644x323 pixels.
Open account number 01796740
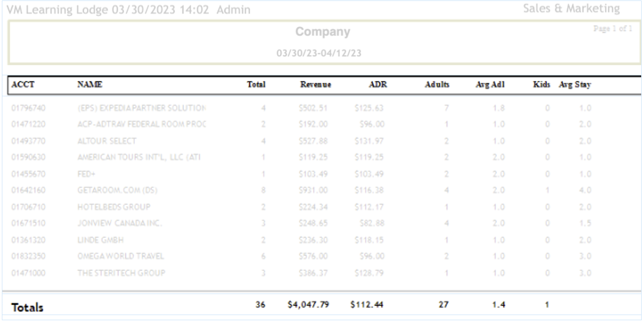pos(29,108)
